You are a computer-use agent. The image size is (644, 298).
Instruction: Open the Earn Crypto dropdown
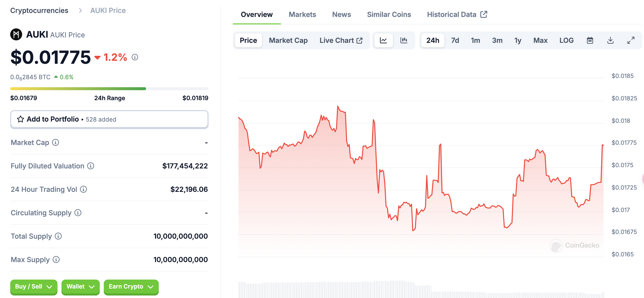tap(131, 287)
